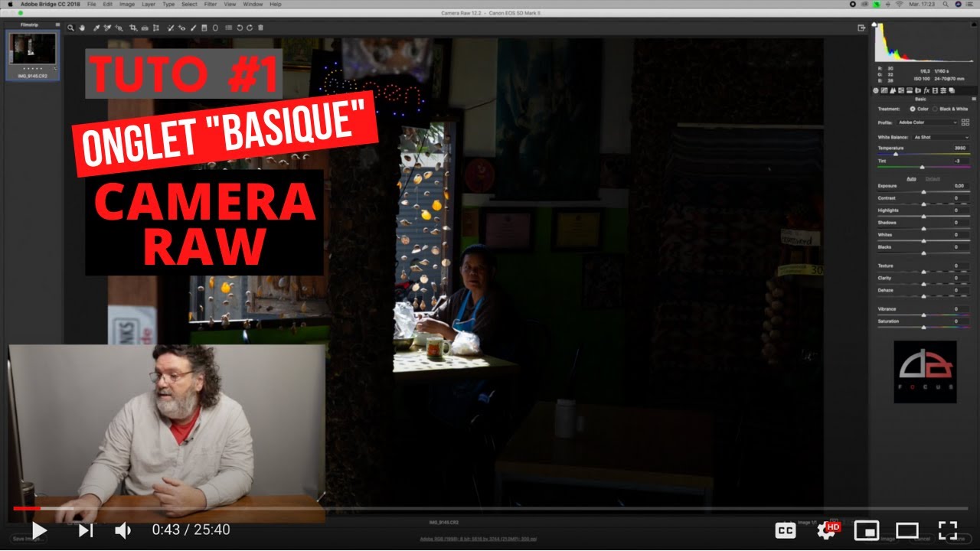Viewport: 980px width, 551px height.
Task: Rotate image 90° clockwise
Action: pyautogui.click(x=250, y=28)
